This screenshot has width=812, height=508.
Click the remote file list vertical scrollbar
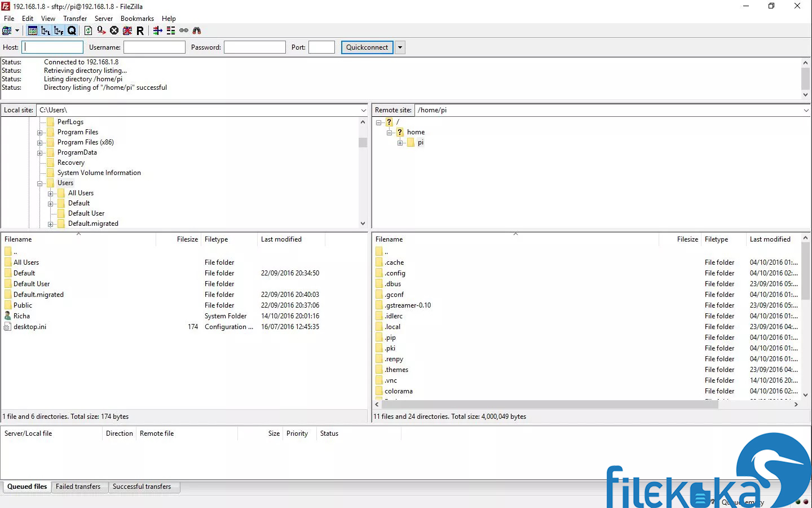pos(806,271)
